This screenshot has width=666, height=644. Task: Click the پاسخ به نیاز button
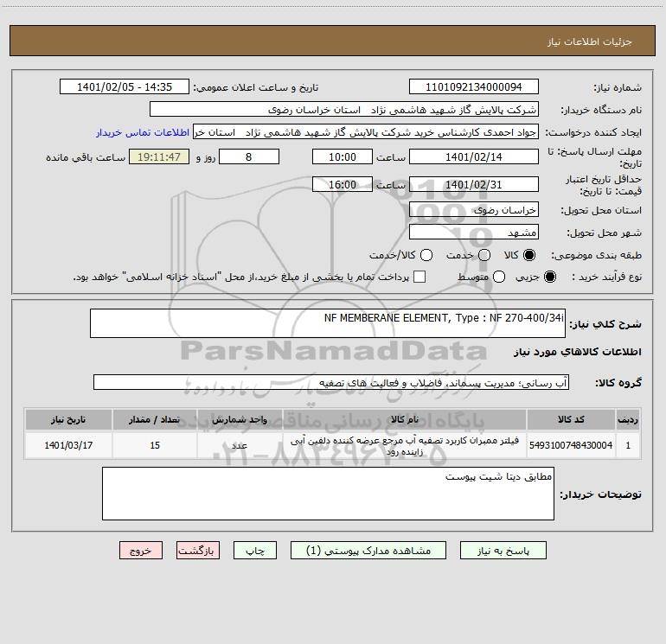503,551
